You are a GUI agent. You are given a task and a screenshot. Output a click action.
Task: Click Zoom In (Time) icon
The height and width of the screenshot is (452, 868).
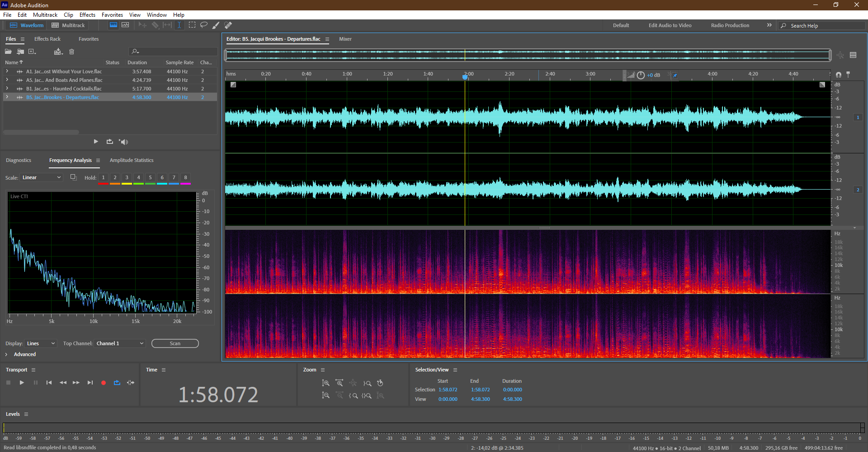click(x=340, y=383)
